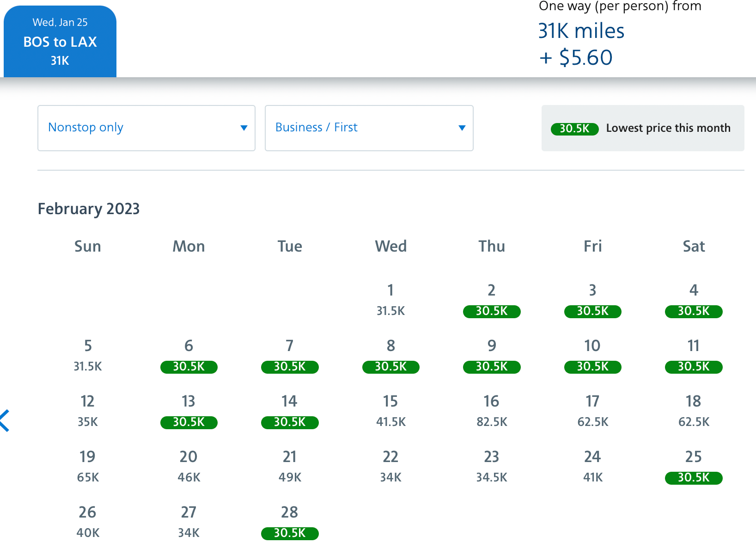Click the February 2023 month heading
Image resolution: width=756 pixels, height=555 pixels.
coord(89,209)
